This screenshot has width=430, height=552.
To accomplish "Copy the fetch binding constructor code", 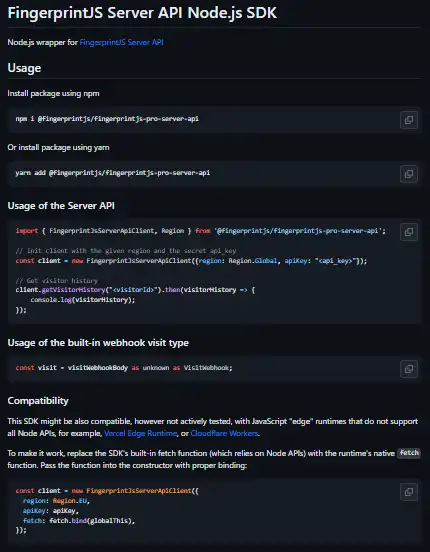I will pos(409,492).
